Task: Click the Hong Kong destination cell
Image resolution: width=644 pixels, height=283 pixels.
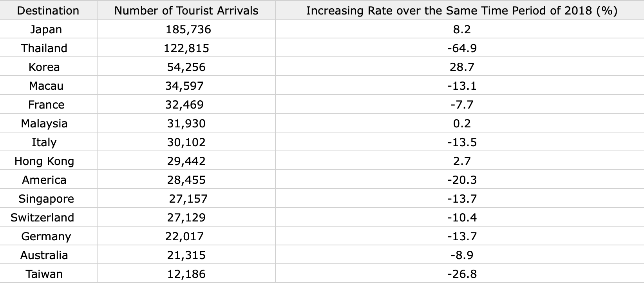Action: pyautogui.click(x=48, y=161)
